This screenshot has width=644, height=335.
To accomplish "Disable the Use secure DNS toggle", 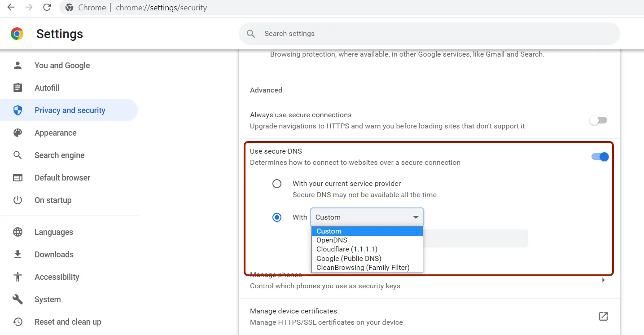I will pyautogui.click(x=599, y=156).
